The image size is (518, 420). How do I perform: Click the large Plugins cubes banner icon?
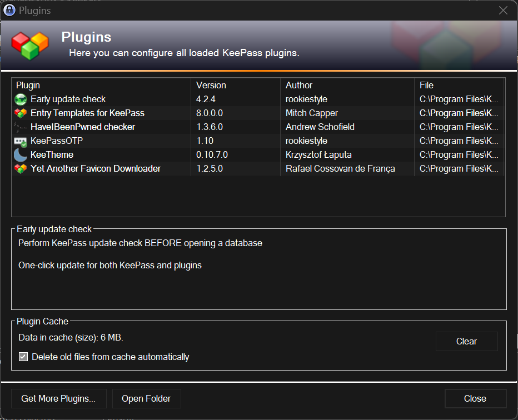[30, 46]
